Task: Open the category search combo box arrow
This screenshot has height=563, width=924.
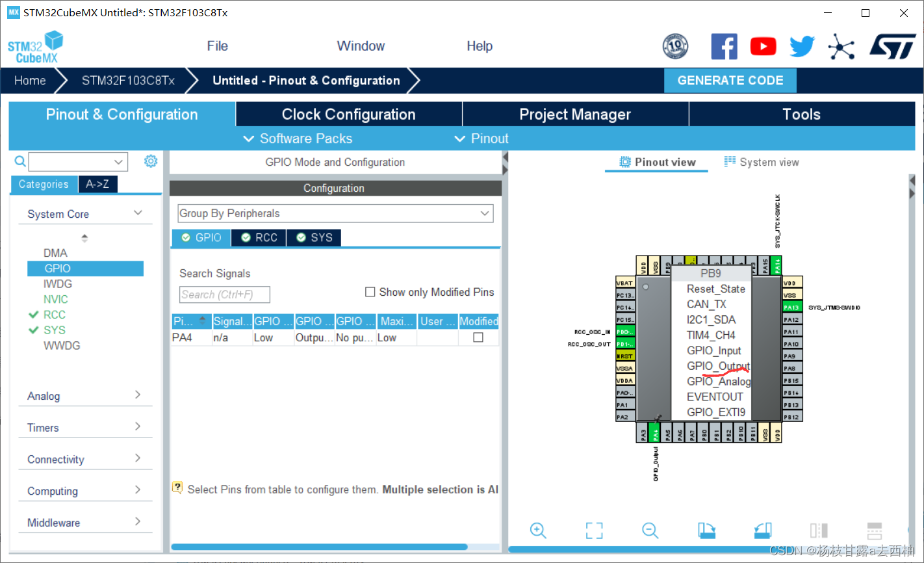Action: point(118,161)
